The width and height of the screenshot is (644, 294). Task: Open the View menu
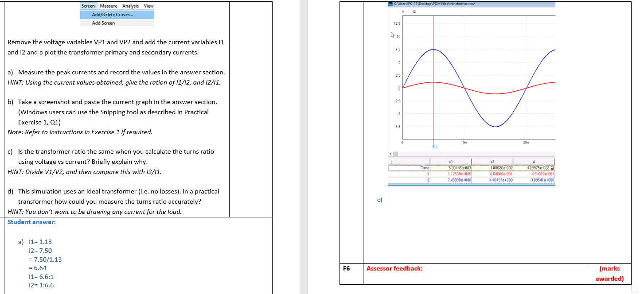pos(148,6)
